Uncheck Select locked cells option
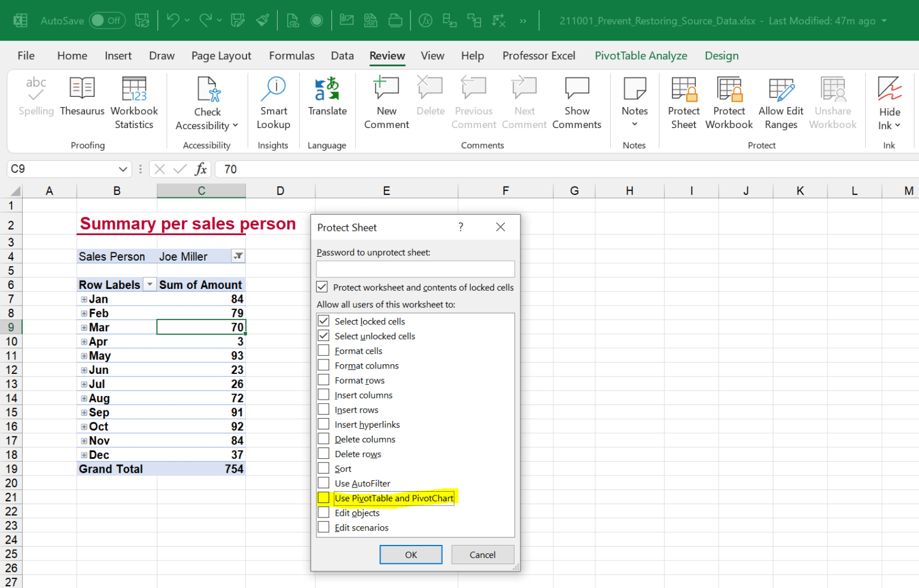Image resolution: width=919 pixels, height=588 pixels. pos(324,321)
